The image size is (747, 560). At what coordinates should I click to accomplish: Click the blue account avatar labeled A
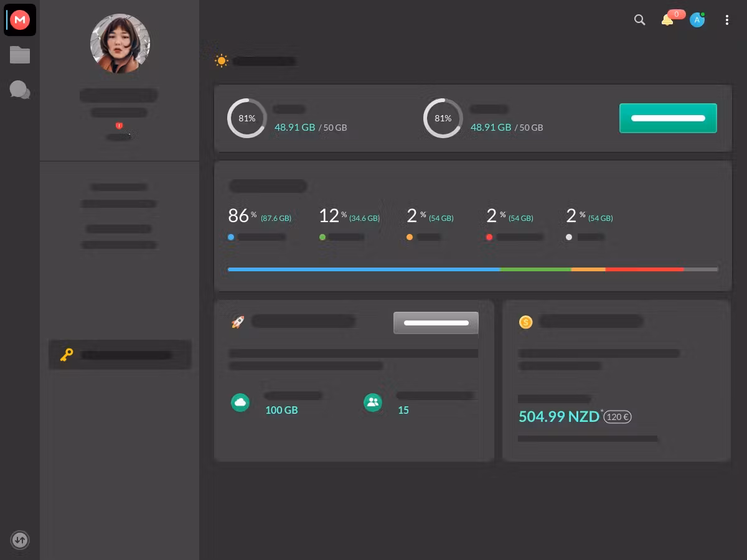[697, 20]
